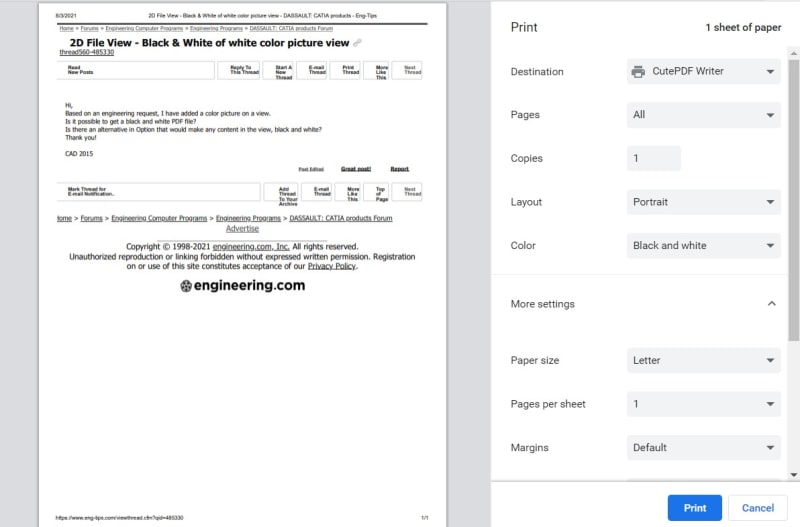Click the 'Read New Posts' box in preview
This screenshot has height=527, width=800.
point(136,70)
